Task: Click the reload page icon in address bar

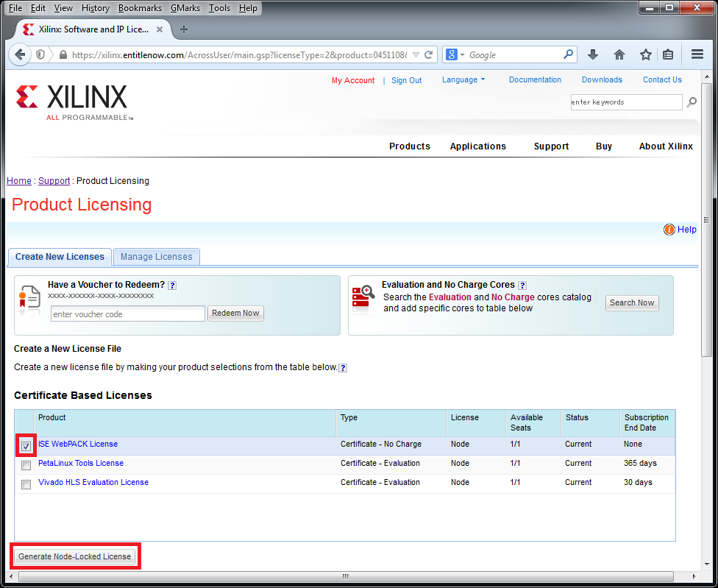Action: click(x=429, y=55)
